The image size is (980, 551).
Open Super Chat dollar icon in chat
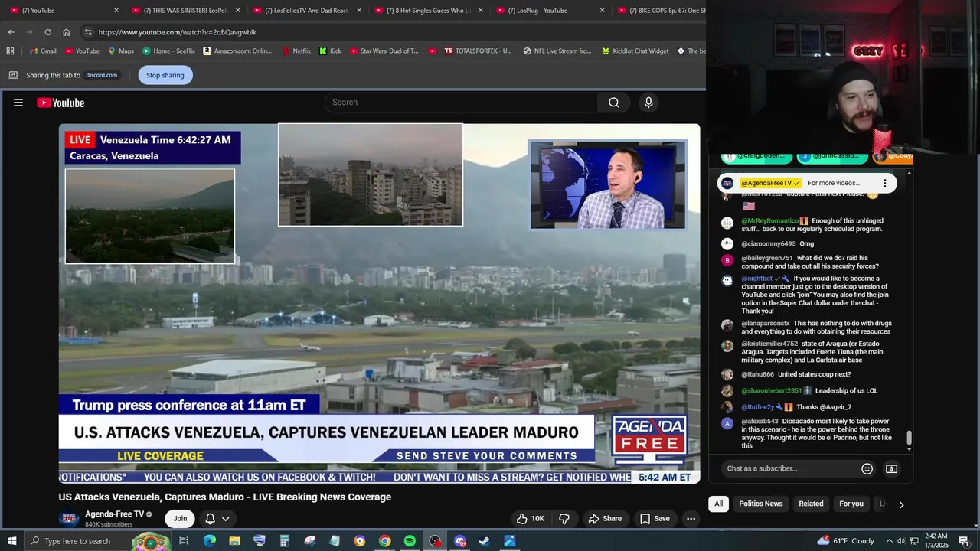click(x=892, y=468)
